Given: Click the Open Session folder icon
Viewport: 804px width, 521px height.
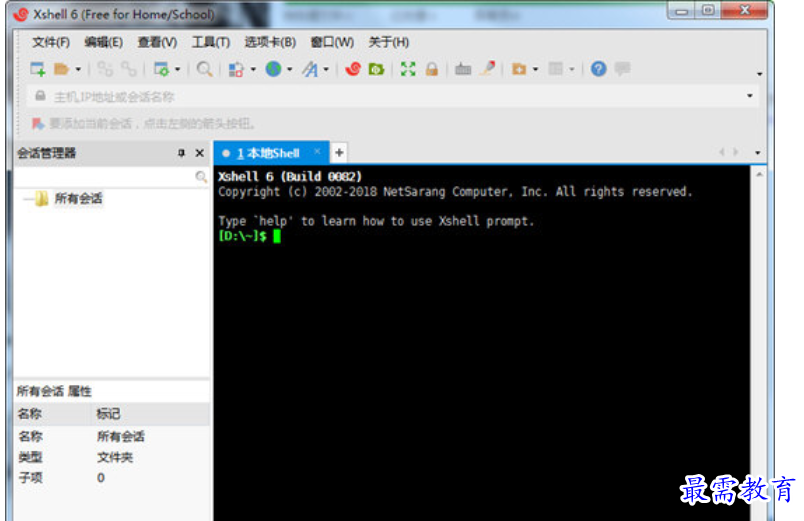Looking at the screenshot, I should [62, 69].
